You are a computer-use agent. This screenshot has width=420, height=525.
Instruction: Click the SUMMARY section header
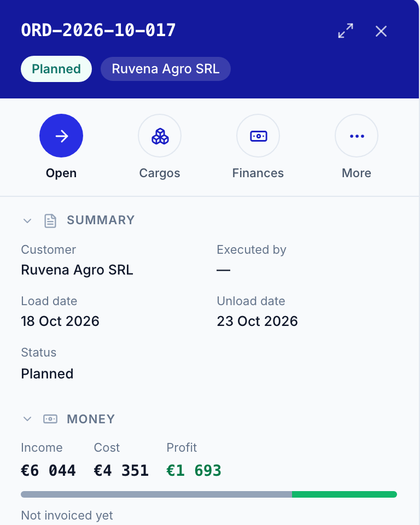click(101, 220)
